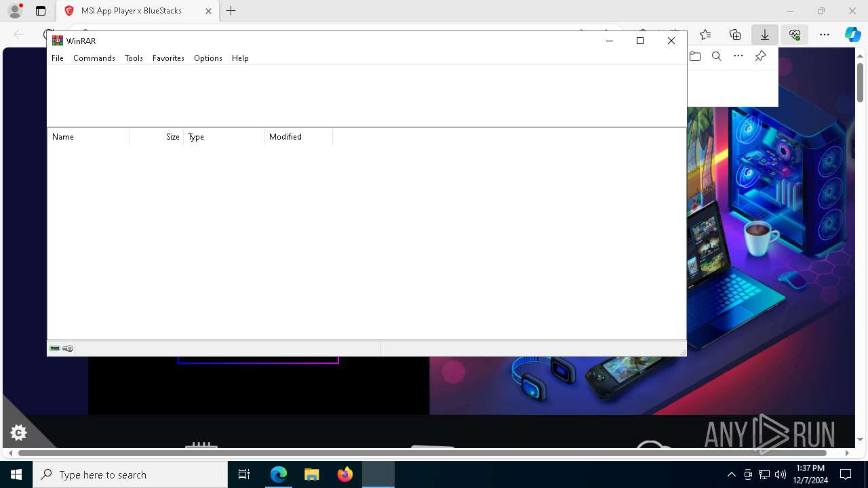Open the Copilot icon in Edge
This screenshot has width=868, height=488.
coord(853,35)
